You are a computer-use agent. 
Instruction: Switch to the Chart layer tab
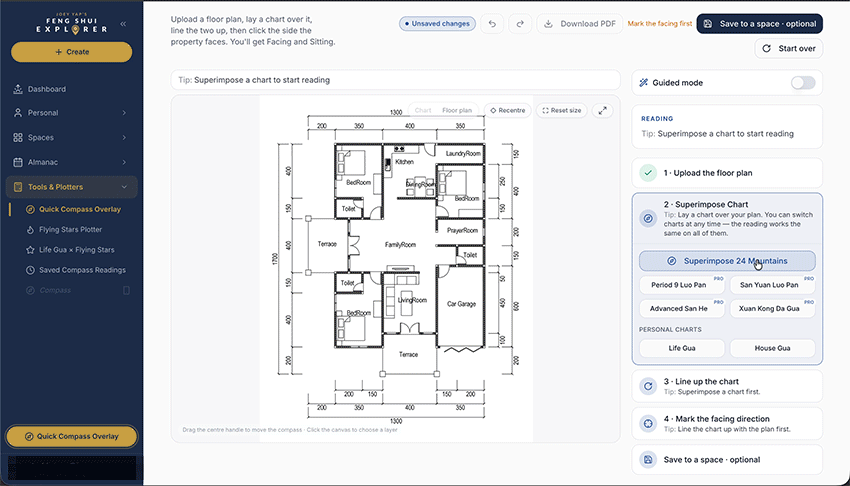[x=423, y=111]
